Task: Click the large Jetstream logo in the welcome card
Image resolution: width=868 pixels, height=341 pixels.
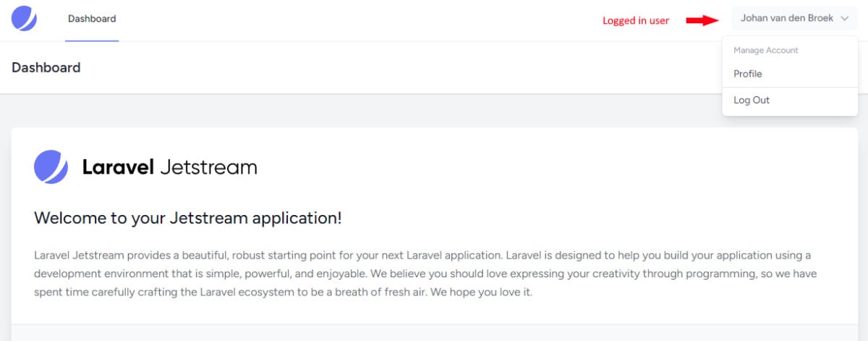Action: (51, 167)
